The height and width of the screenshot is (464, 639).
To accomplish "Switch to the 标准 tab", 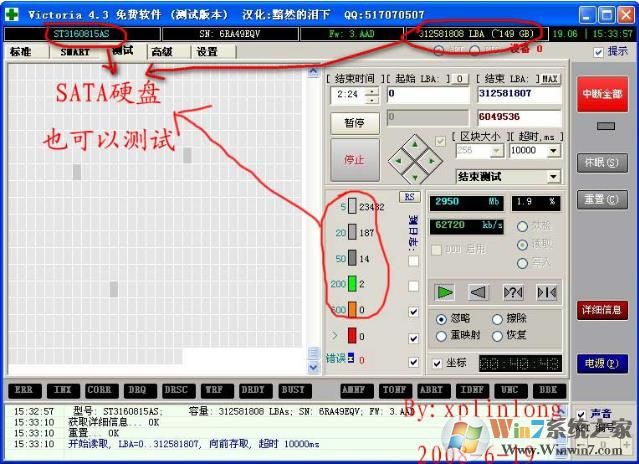I will [22, 52].
